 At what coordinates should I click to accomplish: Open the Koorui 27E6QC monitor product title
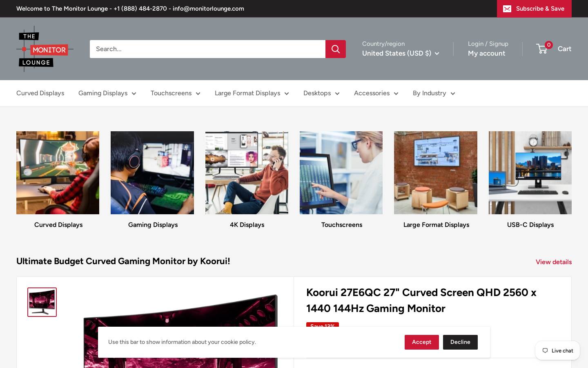pyautogui.click(x=421, y=300)
